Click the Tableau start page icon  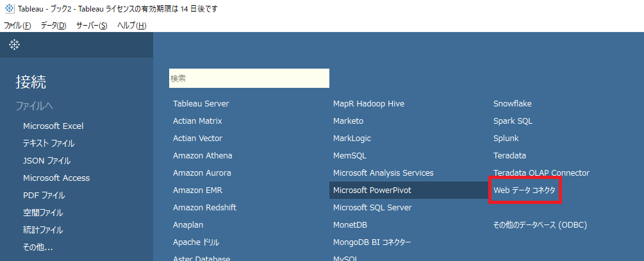click(15, 45)
